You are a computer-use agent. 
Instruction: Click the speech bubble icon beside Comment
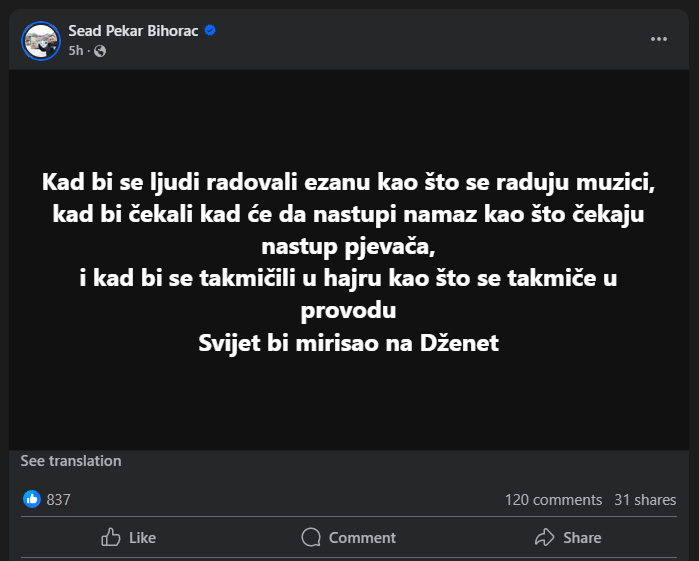click(x=311, y=537)
